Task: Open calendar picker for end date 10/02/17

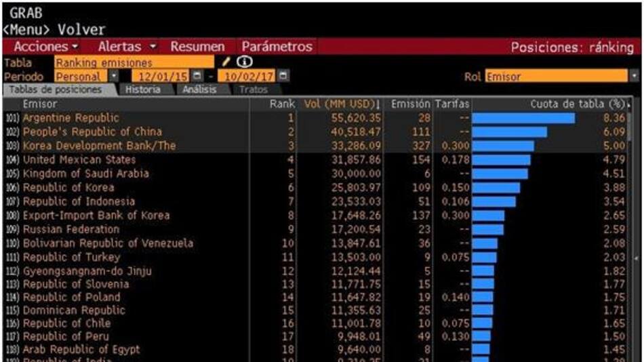Action: [x=283, y=77]
